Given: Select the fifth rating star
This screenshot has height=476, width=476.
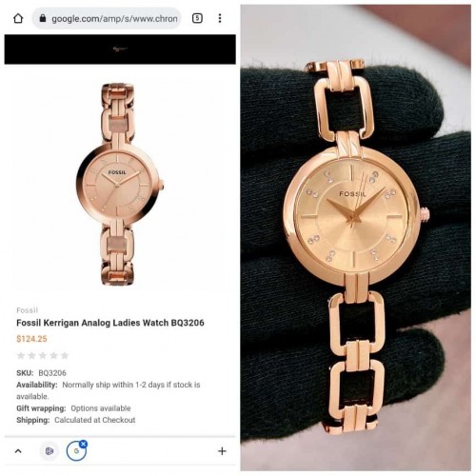Looking at the screenshot, I should (x=65, y=355).
